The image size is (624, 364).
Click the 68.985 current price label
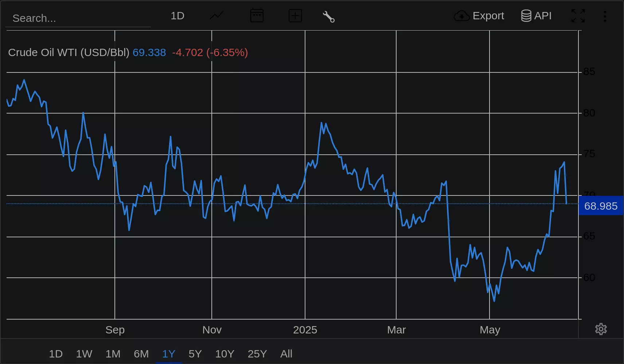coord(601,206)
